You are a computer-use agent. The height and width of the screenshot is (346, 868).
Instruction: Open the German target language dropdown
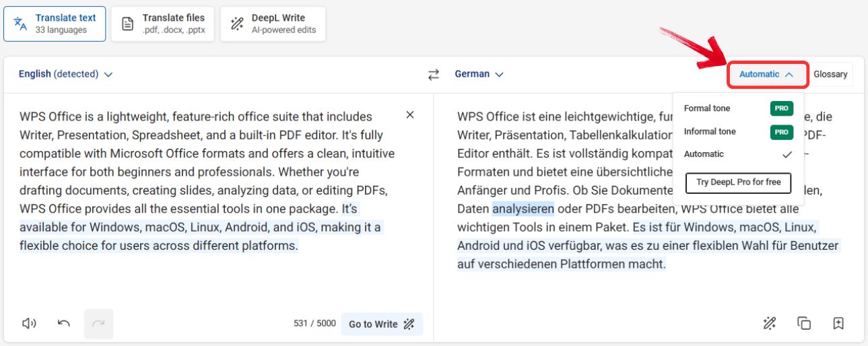479,74
